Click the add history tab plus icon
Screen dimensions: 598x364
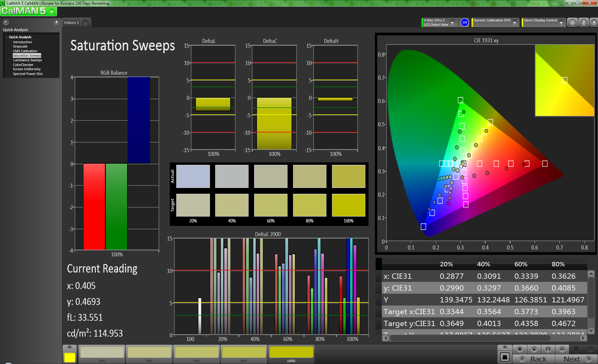click(85, 23)
